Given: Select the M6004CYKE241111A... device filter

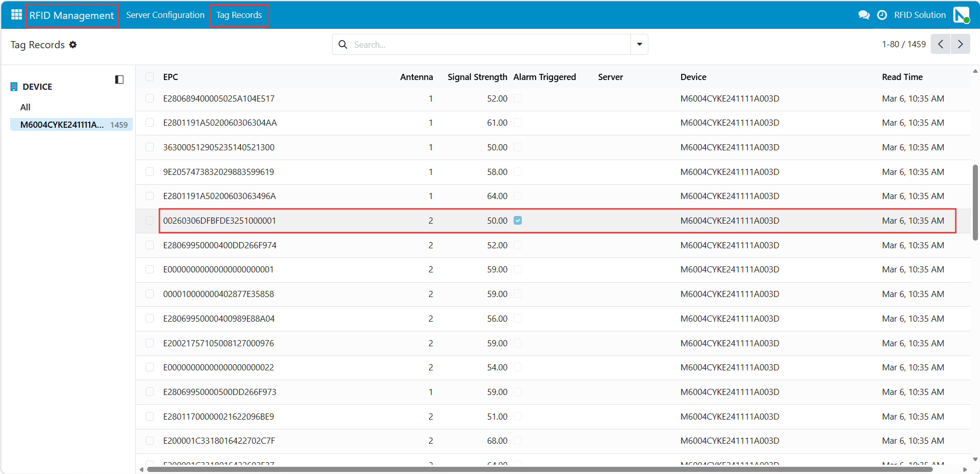Looking at the screenshot, I should click(72, 125).
